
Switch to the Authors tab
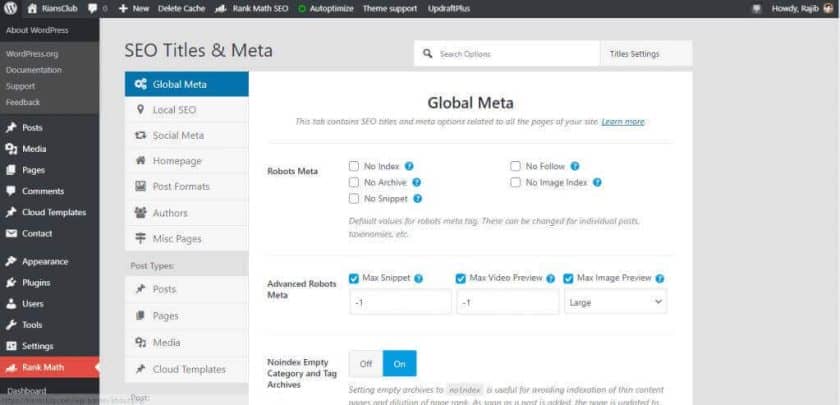(x=186, y=213)
